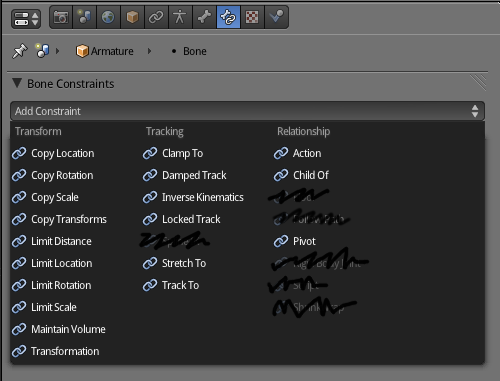This screenshot has height=381, width=500.
Task: Grab Bone Constraints panel drag handle
Action: pyautogui.click(x=479, y=82)
